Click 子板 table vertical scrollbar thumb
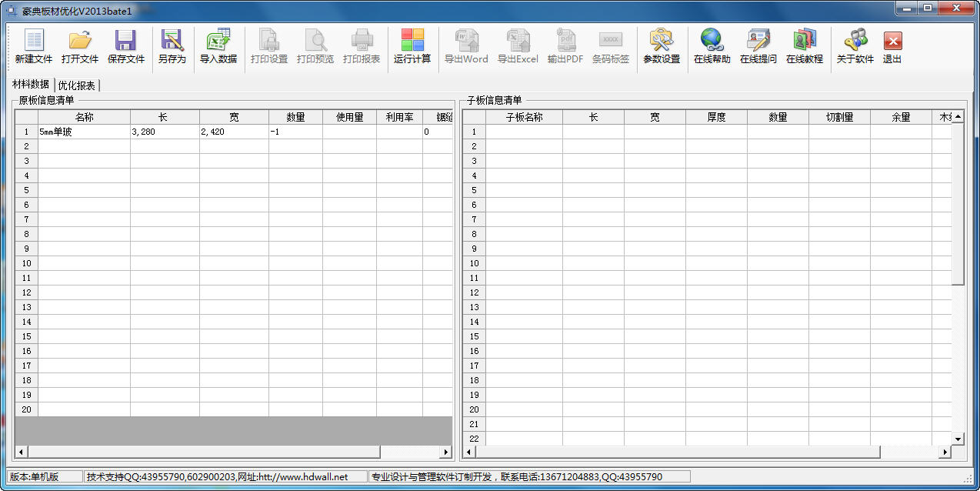The width and height of the screenshot is (980, 491). [958, 204]
